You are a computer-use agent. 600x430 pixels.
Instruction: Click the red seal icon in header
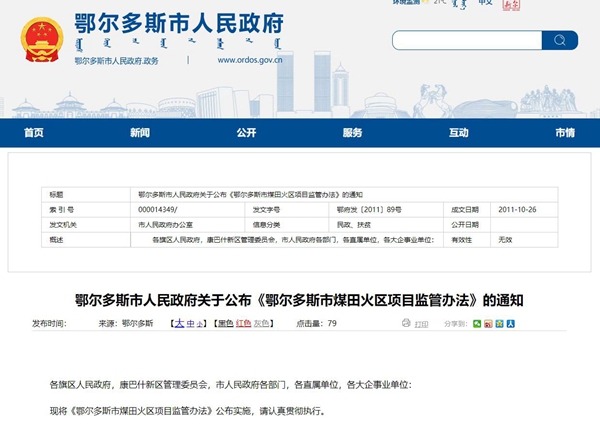point(511,5)
